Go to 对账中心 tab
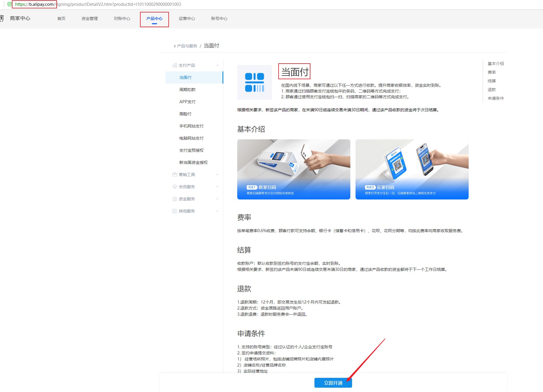This screenshot has width=543, height=392. pos(122,19)
